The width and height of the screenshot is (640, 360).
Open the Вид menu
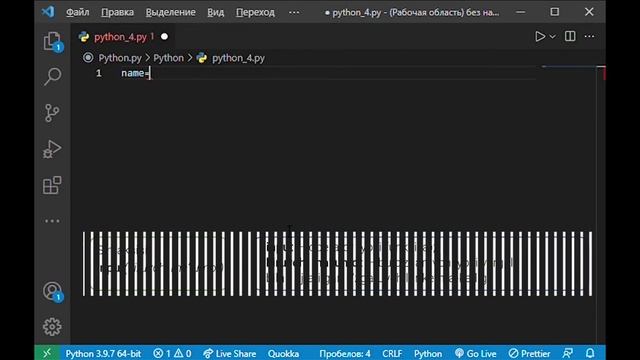[216, 12]
